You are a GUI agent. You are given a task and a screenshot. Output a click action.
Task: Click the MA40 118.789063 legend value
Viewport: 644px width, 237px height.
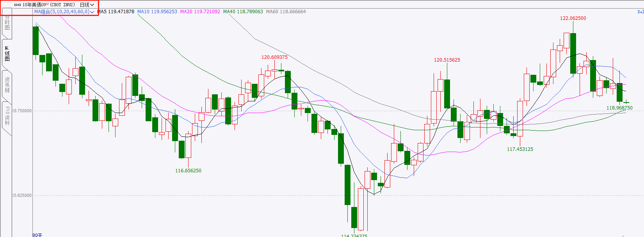(x=243, y=12)
